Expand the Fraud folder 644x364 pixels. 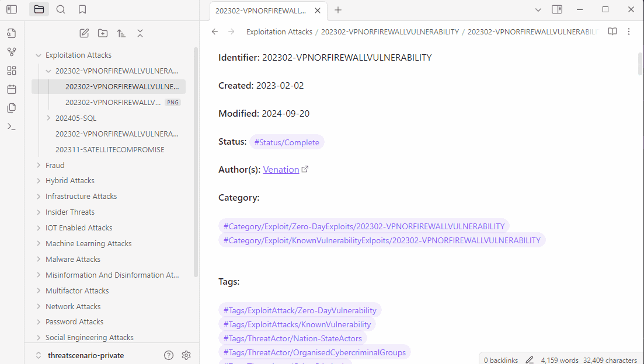point(39,166)
